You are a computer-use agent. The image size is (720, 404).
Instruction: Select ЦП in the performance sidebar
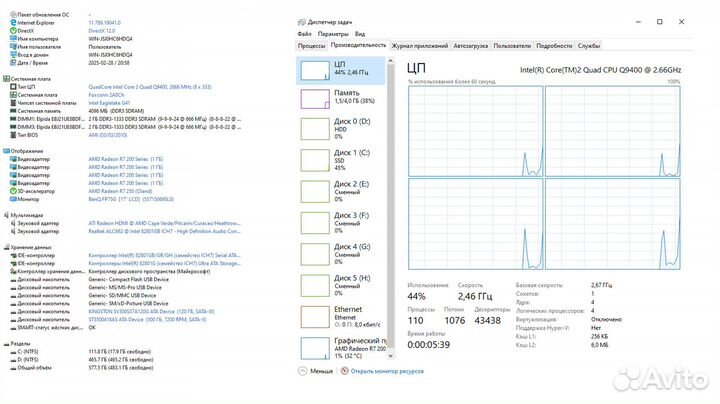[340, 71]
